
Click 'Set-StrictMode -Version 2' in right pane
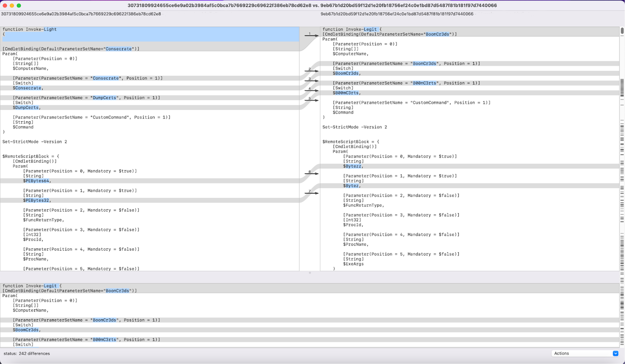point(355,127)
